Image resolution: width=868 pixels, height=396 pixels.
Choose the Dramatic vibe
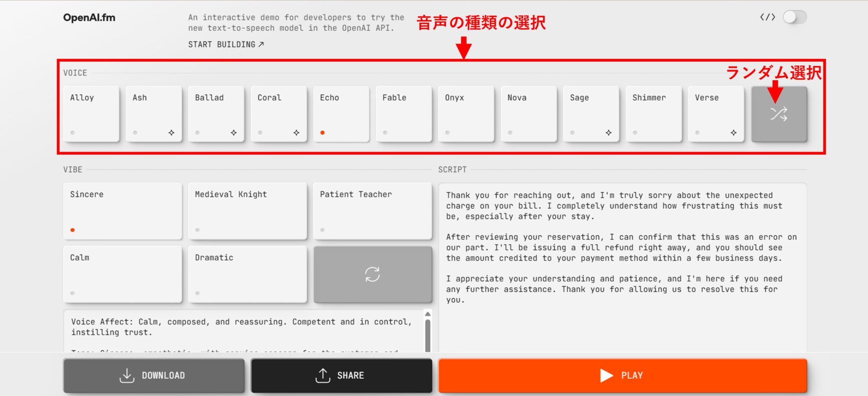248,274
